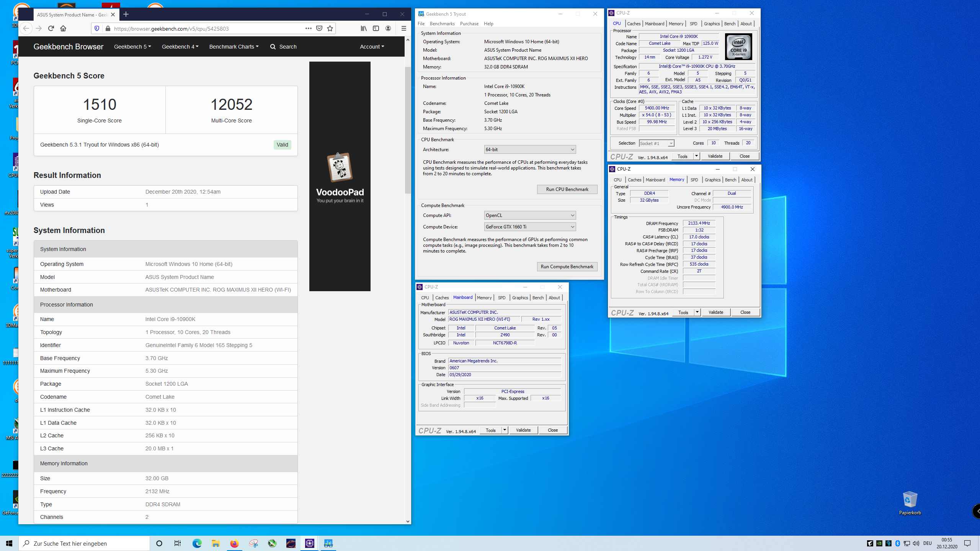Image resolution: width=980 pixels, height=551 pixels.
Task: Go back in Firefox browser
Action: tap(26, 28)
